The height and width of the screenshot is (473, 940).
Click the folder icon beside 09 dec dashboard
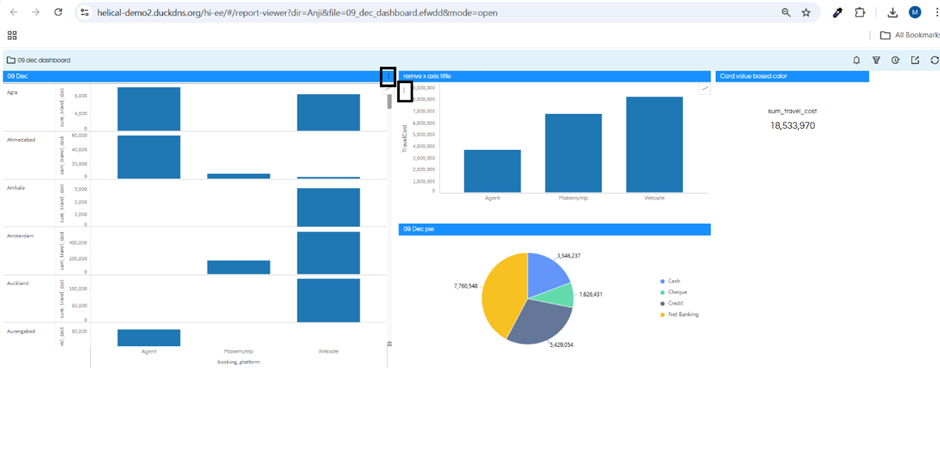[x=11, y=60]
